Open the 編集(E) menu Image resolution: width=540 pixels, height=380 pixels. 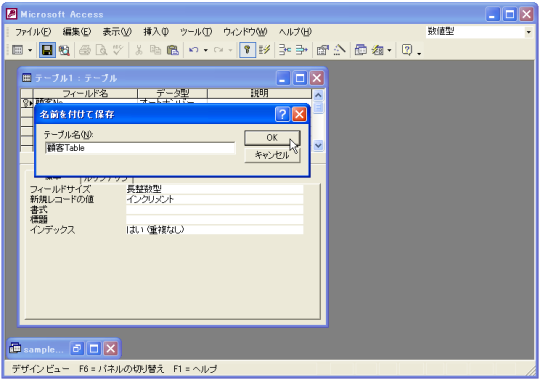tap(77, 32)
